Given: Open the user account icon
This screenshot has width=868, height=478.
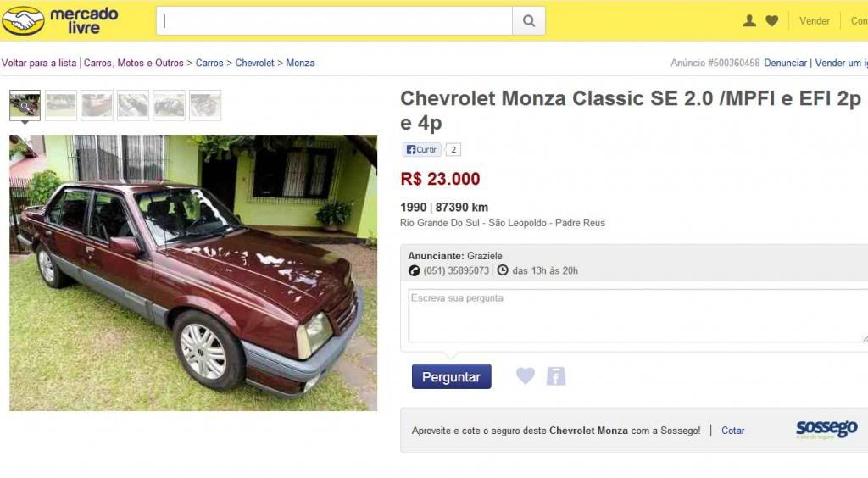Looking at the screenshot, I should point(749,21).
